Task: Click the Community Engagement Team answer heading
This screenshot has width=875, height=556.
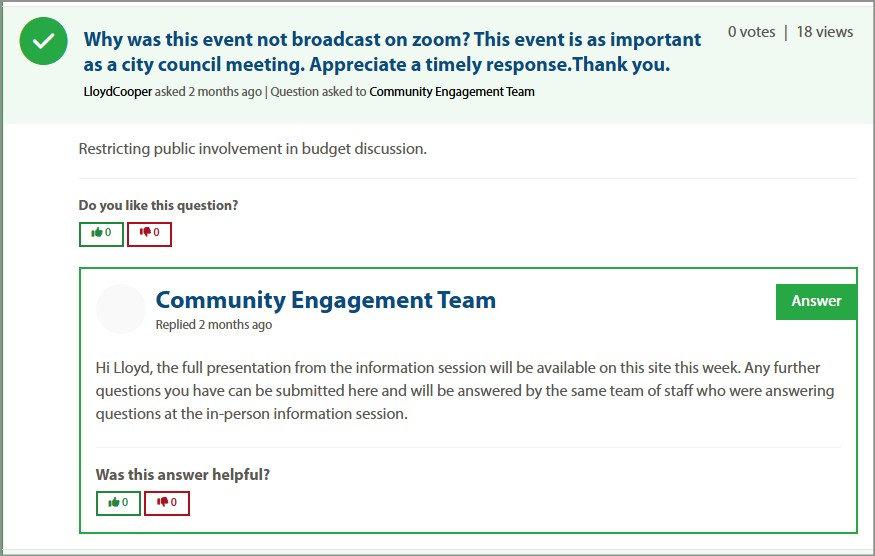Action: coord(325,300)
